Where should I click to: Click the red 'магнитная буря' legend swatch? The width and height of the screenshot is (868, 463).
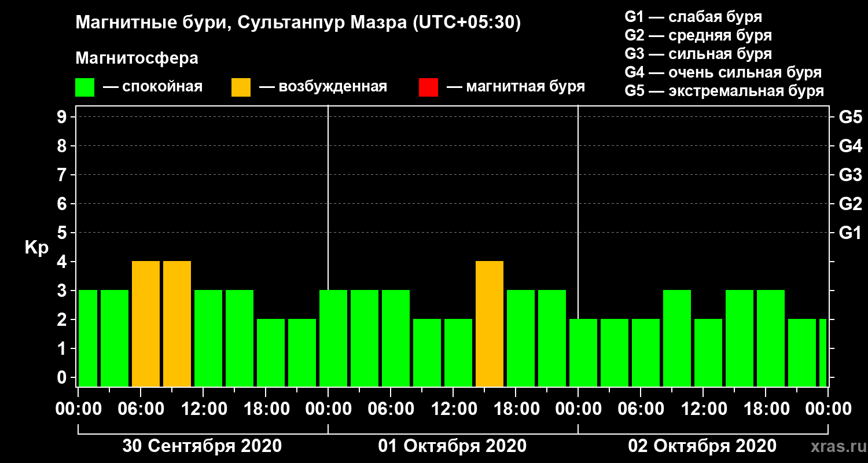[428, 87]
